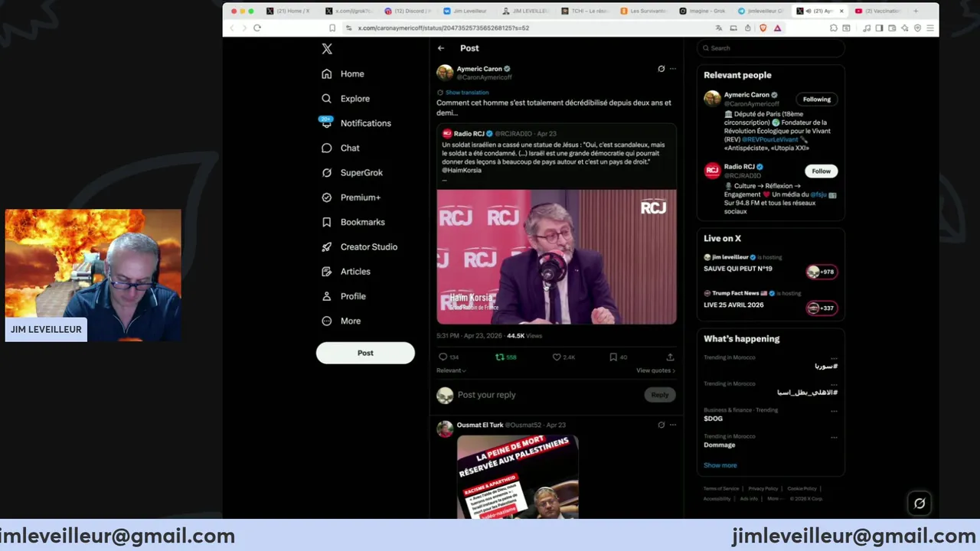The height and width of the screenshot is (551, 980).
Task: Click Grok icon on Ousmat El Turk reply
Action: point(661,425)
